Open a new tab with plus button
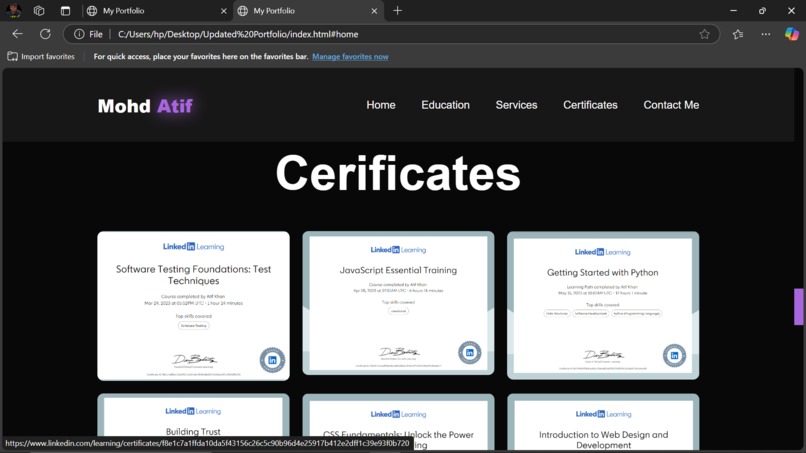Screen dimensions: 806x453 [x=397, y=11]
